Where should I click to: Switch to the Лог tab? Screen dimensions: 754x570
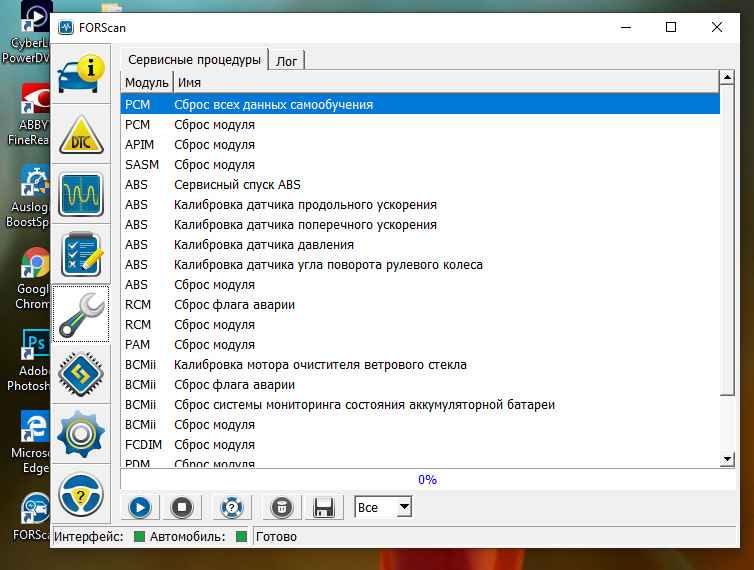(287, 61)
